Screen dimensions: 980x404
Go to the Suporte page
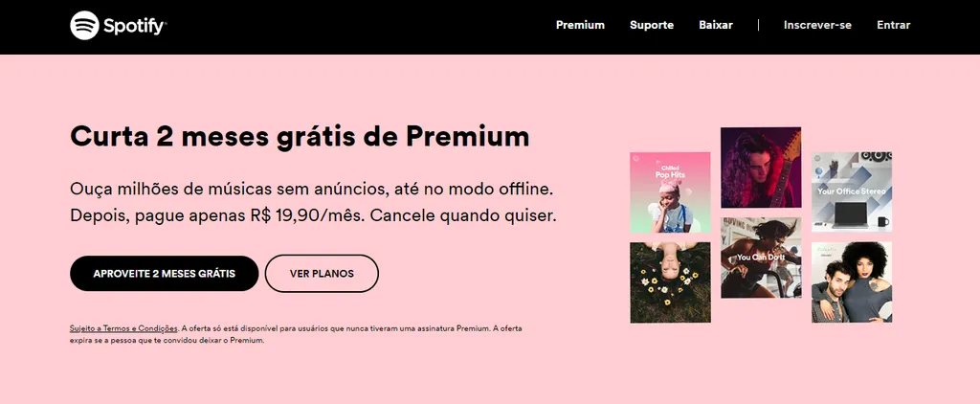click(x=651, y=25)
